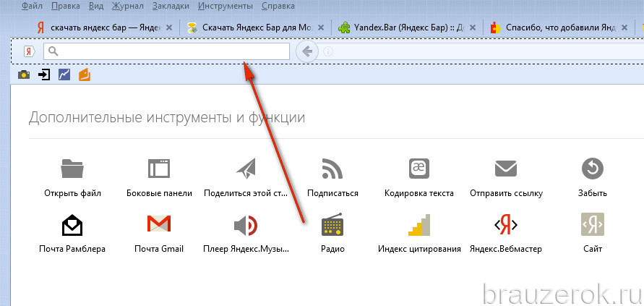This screenshot has height=306, width=644.
Task: Close the 'Спасибо, что добавили' tab
Action: (624, 27)
